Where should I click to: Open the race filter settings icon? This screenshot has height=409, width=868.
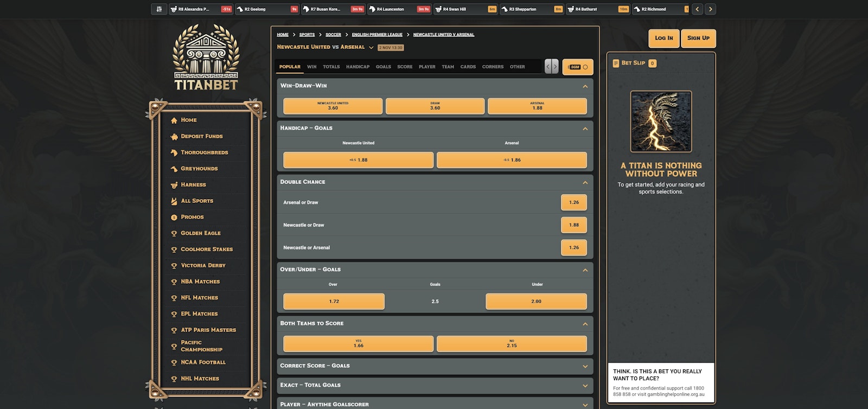159,9
